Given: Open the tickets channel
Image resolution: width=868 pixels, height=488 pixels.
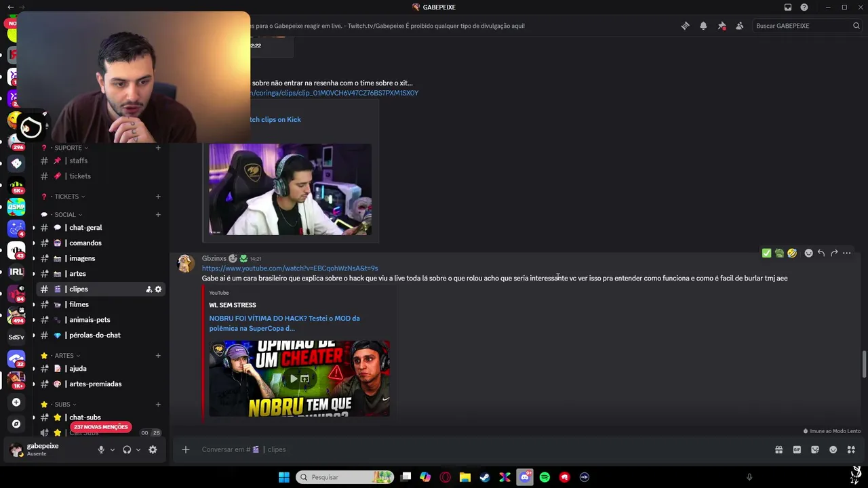Looking at the screenshot, I should coord(100,176).
